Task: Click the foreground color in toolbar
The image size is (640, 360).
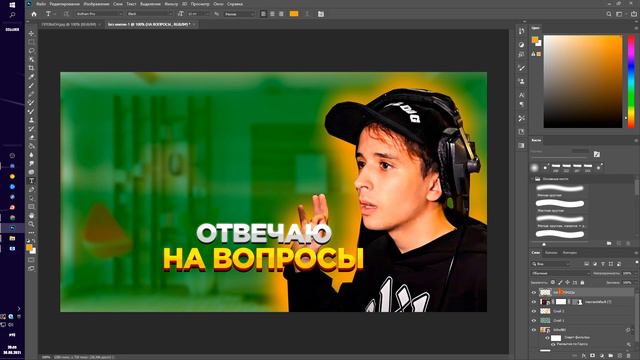Action: pyautogui.click(x=29, y=247)
